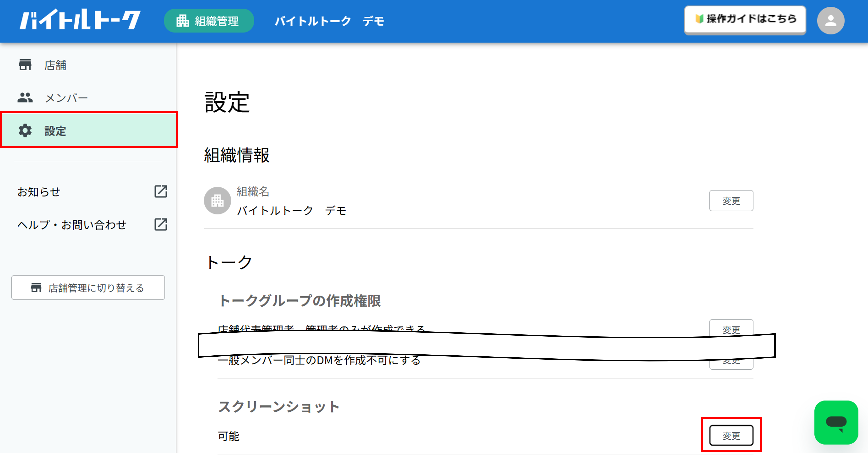The height and width of the screenshot is (464, 868).
Task: Click 変更 for 組織名
Action: (731, 201)
